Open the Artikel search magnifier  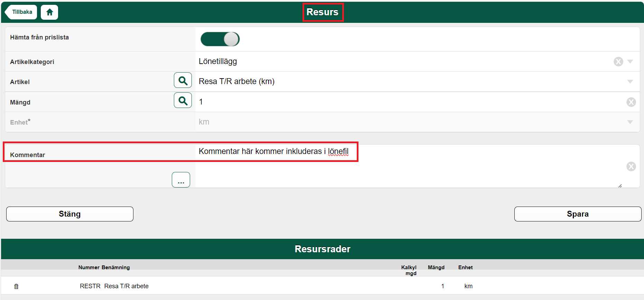(x=183, y=81)
